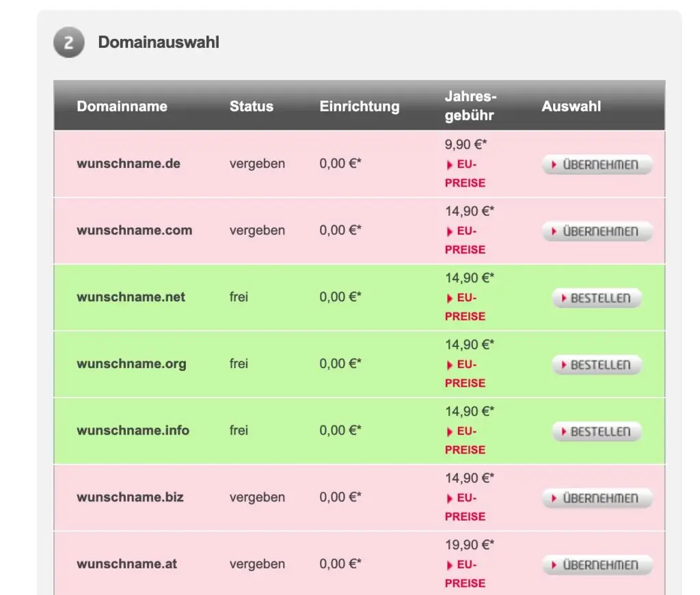700x595 pixels.
Task: Click 14,90 € fee in wunschname.com row
Action: coord(470,211)
